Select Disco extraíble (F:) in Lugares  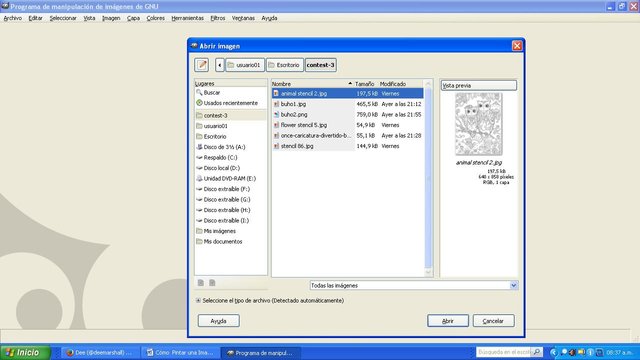231,189
